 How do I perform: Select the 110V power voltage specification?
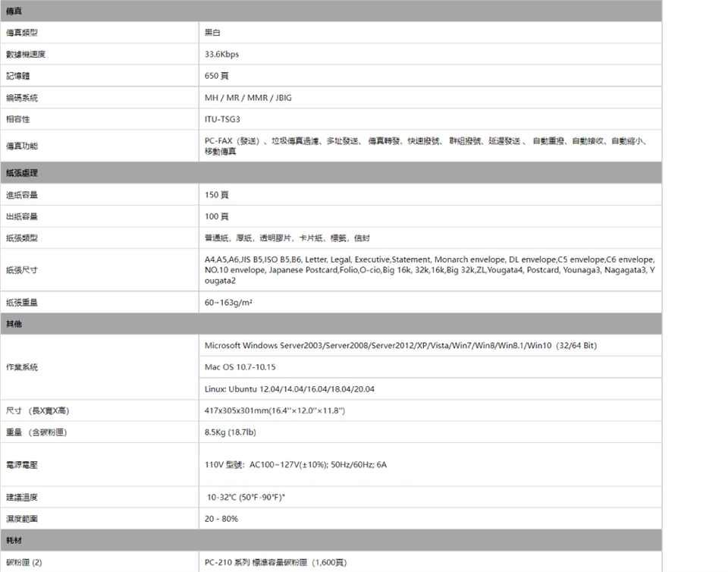(296, 464)
